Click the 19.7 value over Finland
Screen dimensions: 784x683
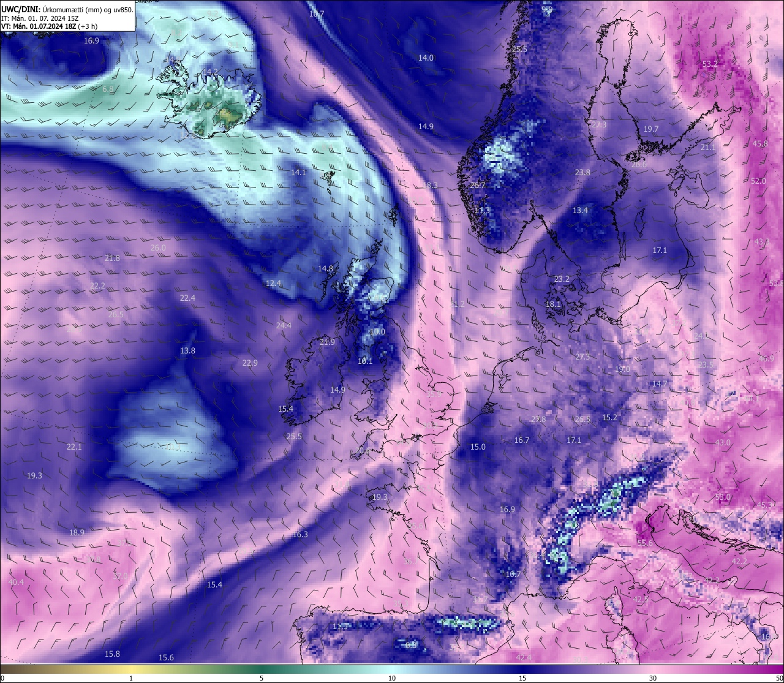[651, 129]
